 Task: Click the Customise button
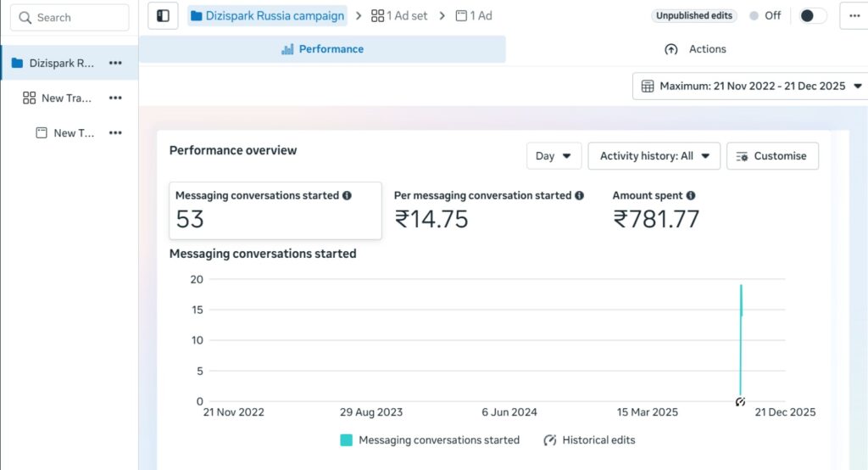point(772,156)
